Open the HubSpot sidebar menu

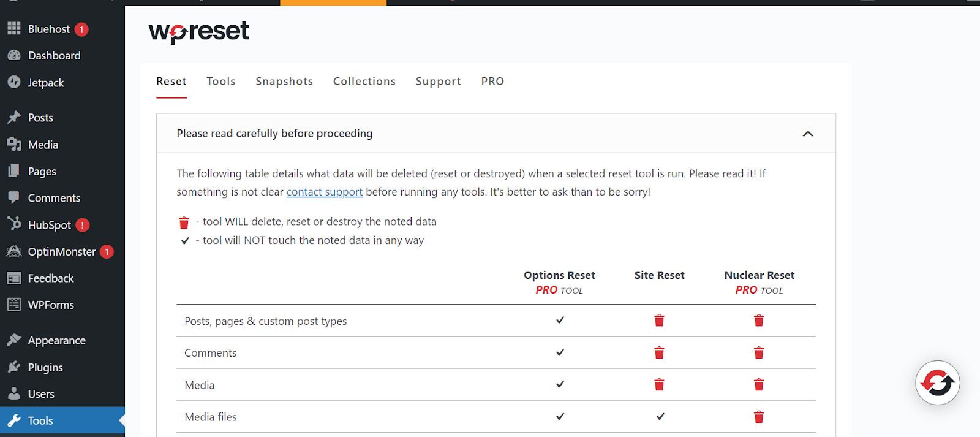click(49, 225)
